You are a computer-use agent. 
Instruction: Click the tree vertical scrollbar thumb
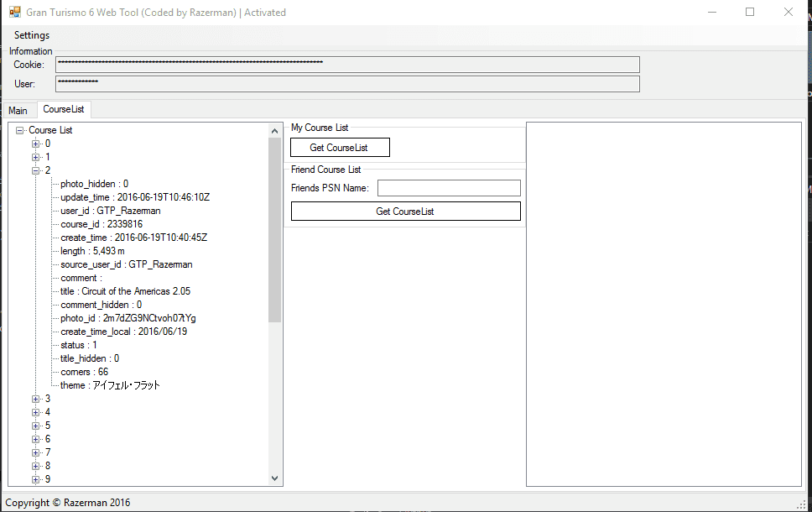point(274,230)
